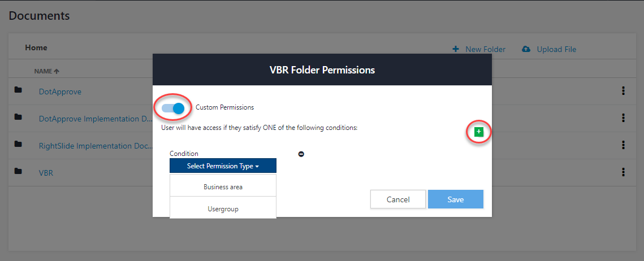Open kebab menu for RightSlide Implementation row
Viewport: 644px width, 261px height.
point(624,145)
